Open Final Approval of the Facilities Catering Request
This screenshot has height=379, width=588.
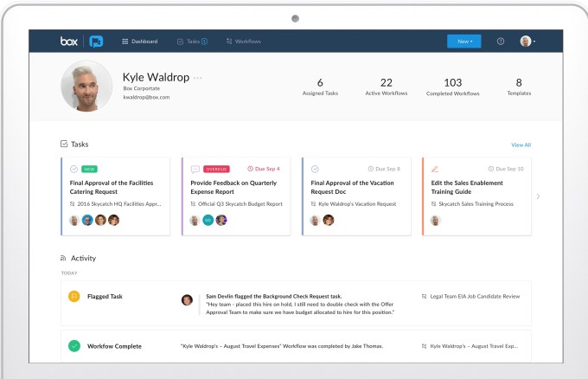[112, 187]
